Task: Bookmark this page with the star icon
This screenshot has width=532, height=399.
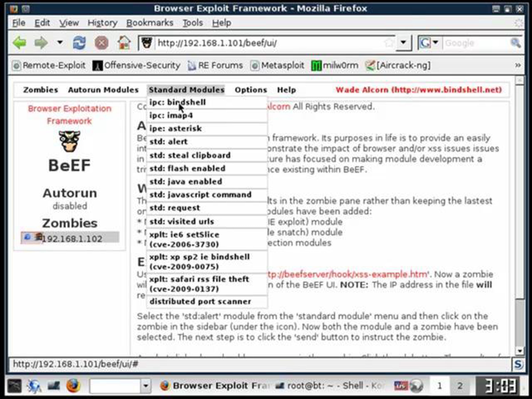Action: (389, 43)
